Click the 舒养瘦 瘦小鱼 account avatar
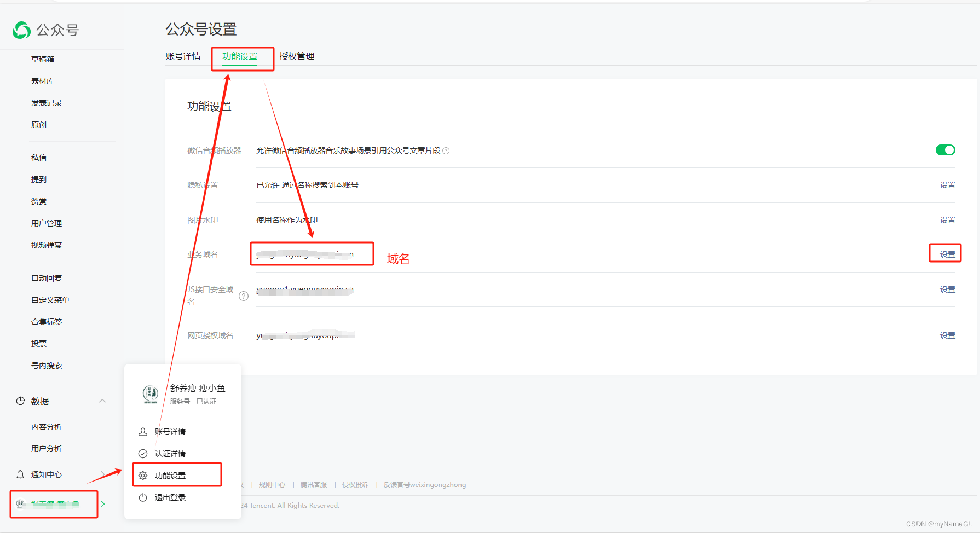980x533 pixels. (151, 394)
